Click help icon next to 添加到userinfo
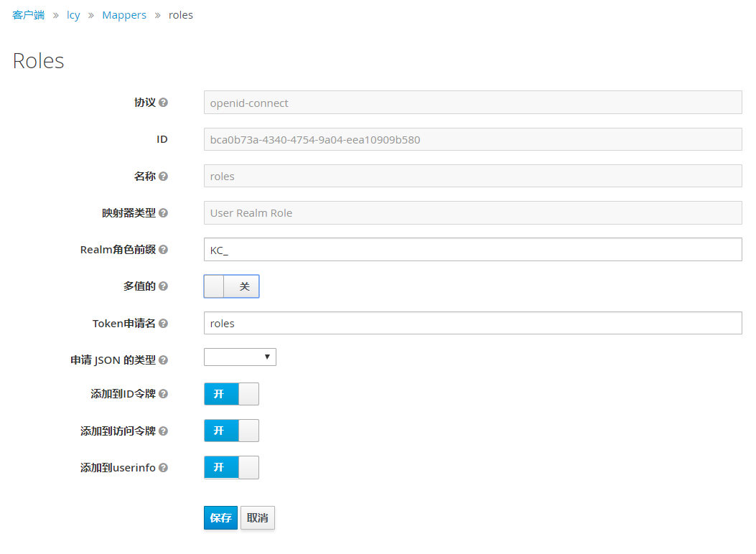 point(163,468)
